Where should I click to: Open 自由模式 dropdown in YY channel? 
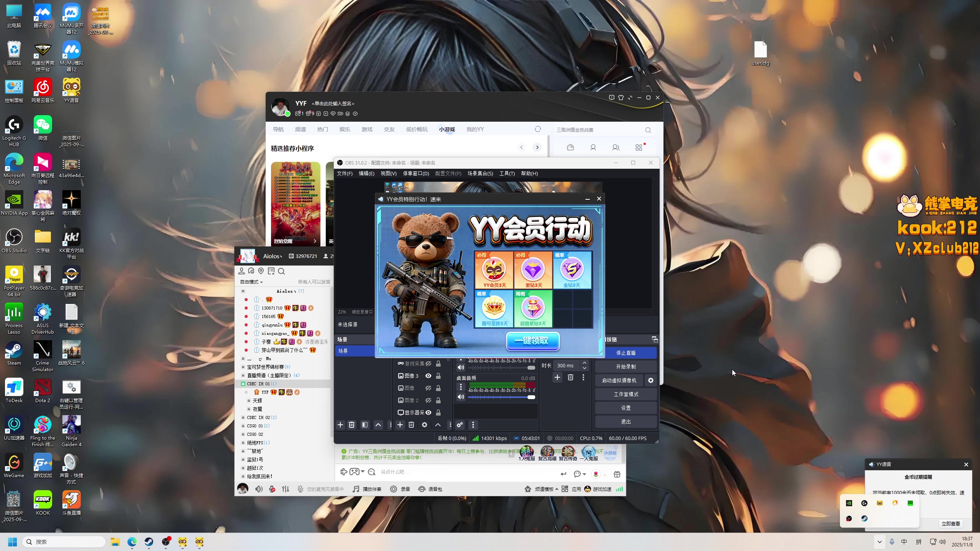[252, 282]
